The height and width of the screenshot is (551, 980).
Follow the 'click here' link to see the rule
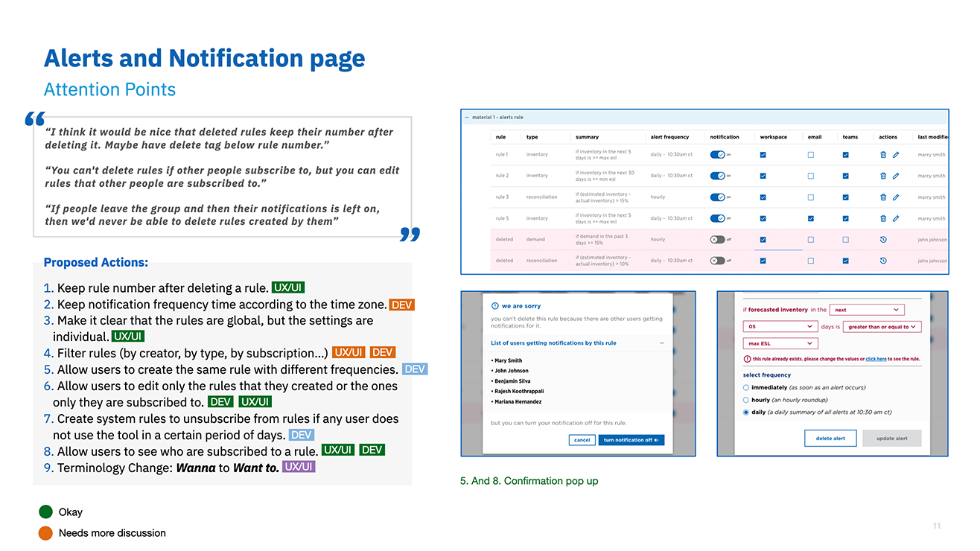coord(876,359)
